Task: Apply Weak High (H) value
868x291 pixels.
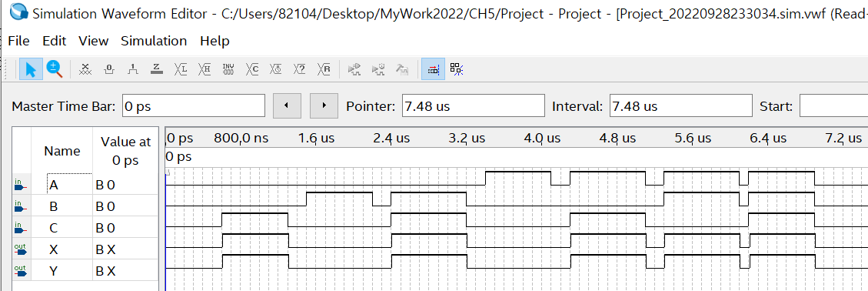Action: [205, 69]
